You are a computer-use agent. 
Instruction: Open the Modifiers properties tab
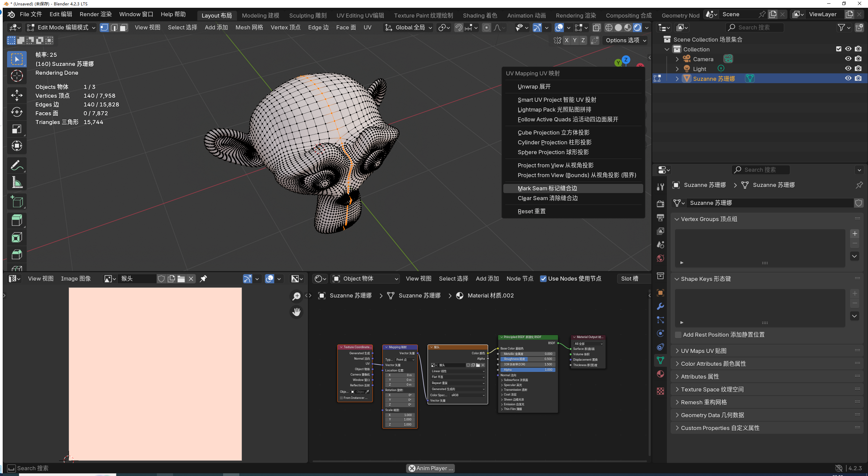click(660, 306)
